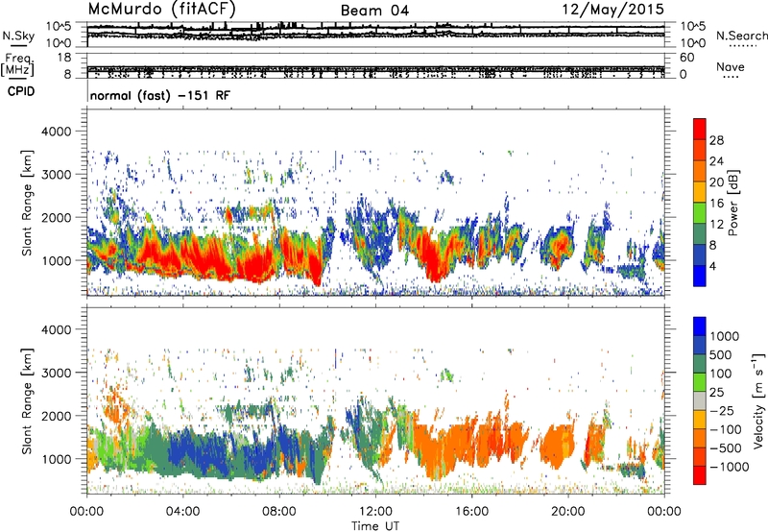Pick the top blue Velocity segment above 1000

pos(700,326)
